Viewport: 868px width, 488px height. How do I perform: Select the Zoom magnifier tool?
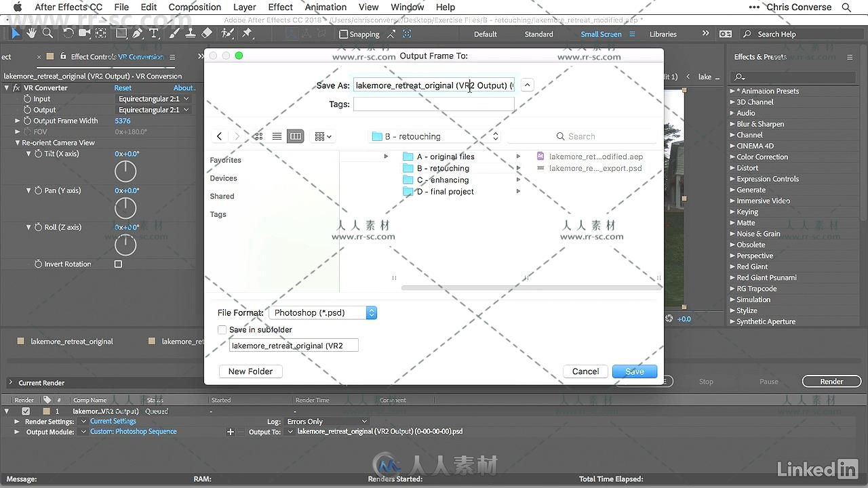[47, 33]
